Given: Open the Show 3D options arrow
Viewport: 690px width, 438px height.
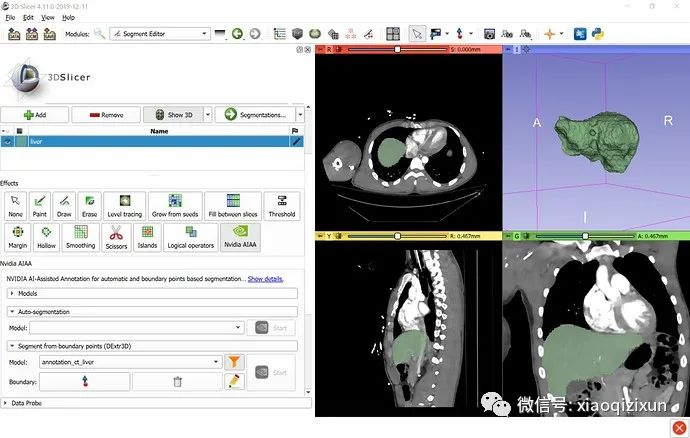Looking at the screenshot, I should click(208, 115).
